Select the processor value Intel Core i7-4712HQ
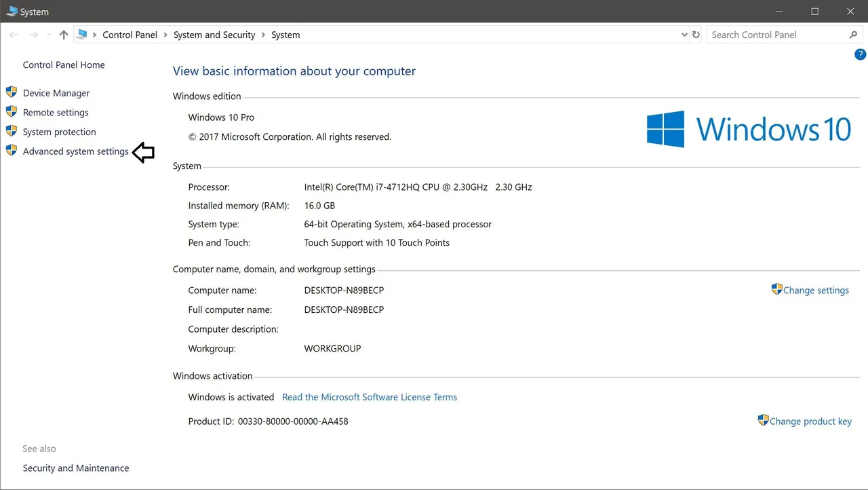868x490 pixels. [x=418, y=187]
